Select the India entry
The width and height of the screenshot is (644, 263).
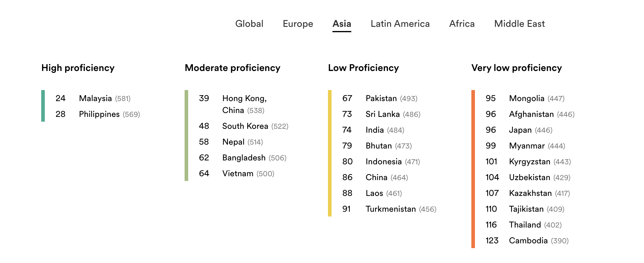tap(375, 130)
